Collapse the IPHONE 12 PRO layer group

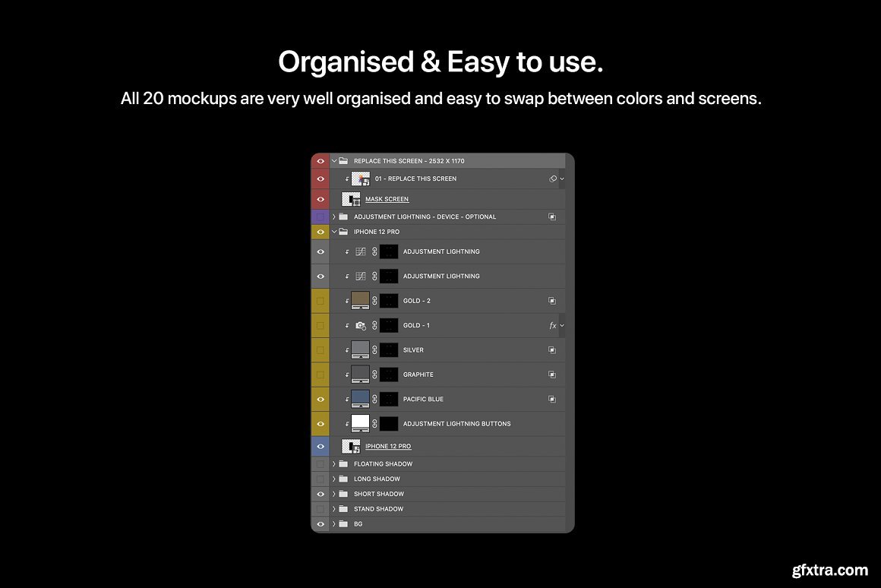pyautogui.click(x=334, y=232)
